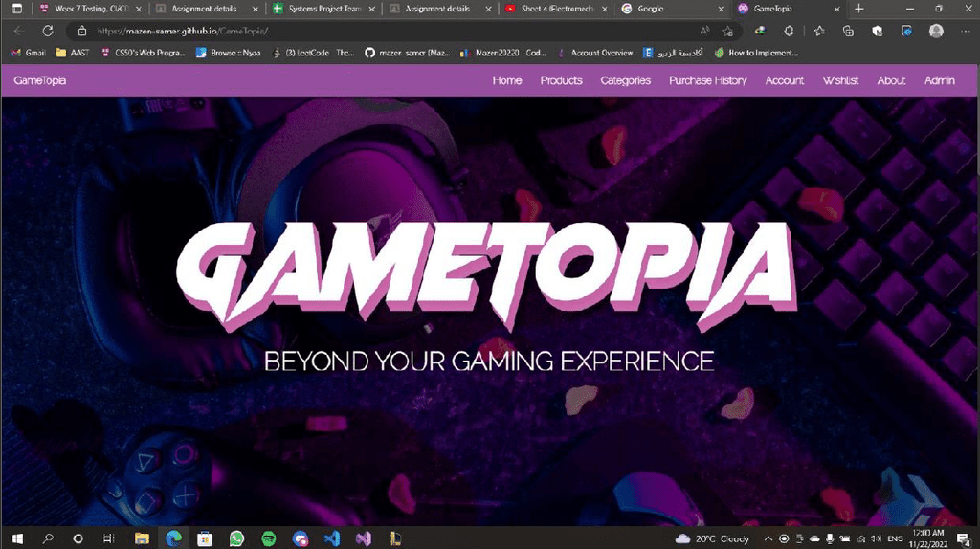The width and height of the screenshot is (980, 549).
Task: Open taskbar Search magnifier
Action: 48,538
